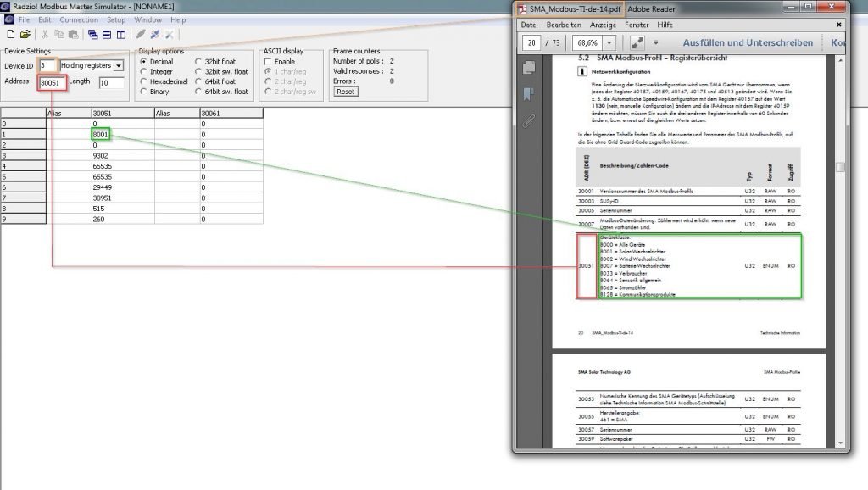Viewport: 868px width, 490px height.
Task: Click Ausfüllen und Unterschreiben link
Action: click(748, 42)
